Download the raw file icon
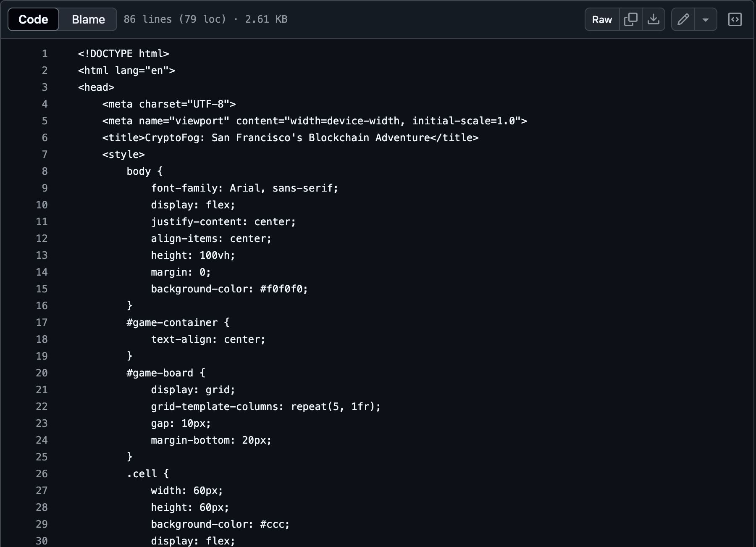The image size is (756, 547). (x=653, y=19)
